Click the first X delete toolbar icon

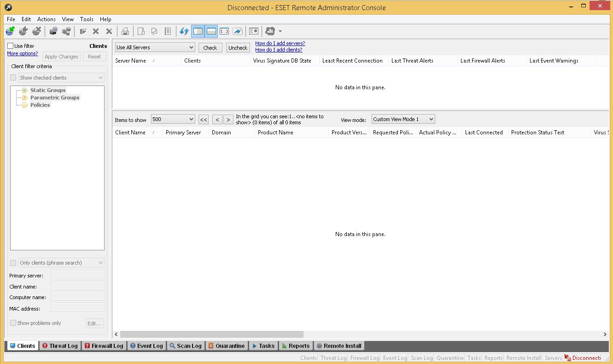point(96,31)
